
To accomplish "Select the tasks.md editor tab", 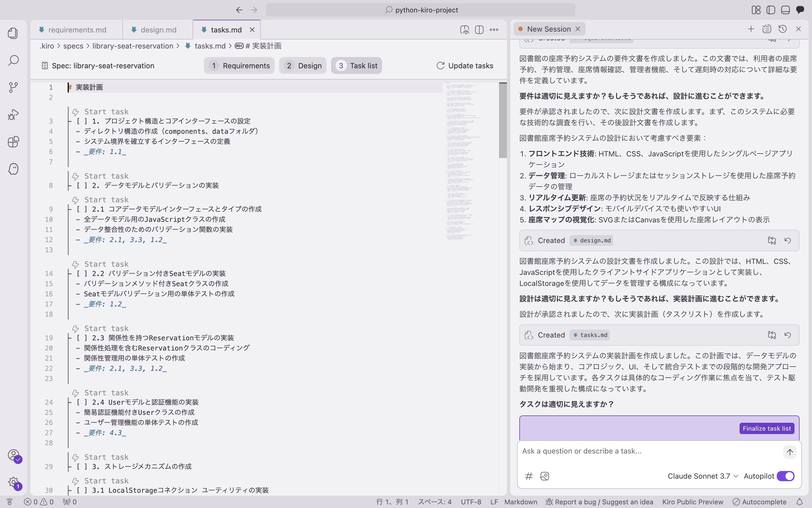I will pyautogui.click(x=226, y=30).
